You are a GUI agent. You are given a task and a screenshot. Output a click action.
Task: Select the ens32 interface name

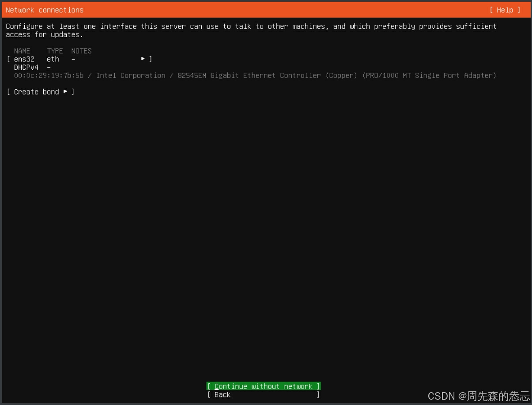pos(24,59)
